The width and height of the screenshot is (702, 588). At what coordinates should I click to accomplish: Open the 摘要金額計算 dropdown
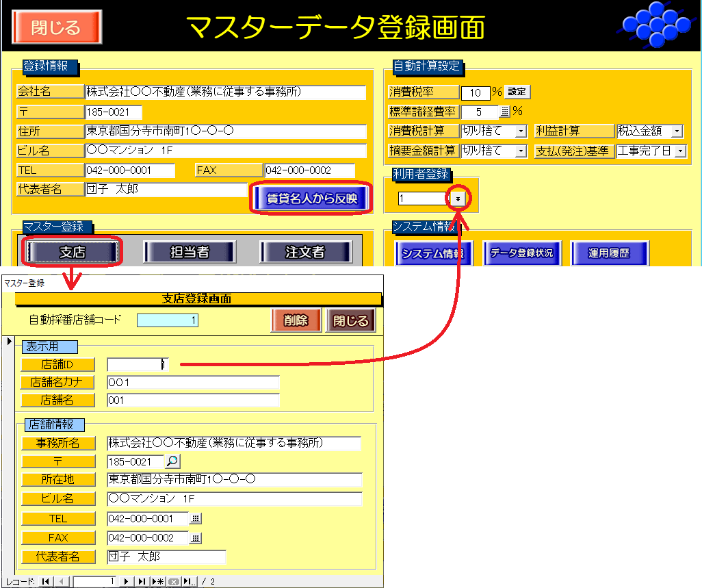pyautogui.click(x=520, y=151)
